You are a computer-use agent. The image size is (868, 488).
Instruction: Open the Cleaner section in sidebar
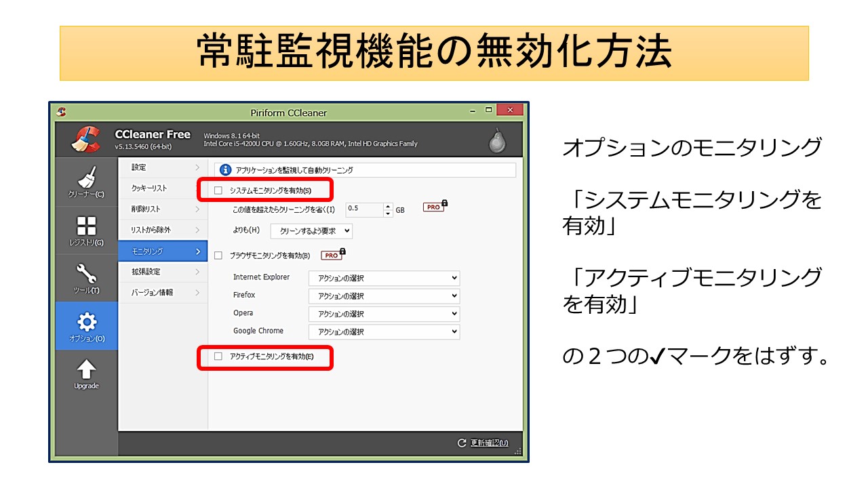(86, 182)
